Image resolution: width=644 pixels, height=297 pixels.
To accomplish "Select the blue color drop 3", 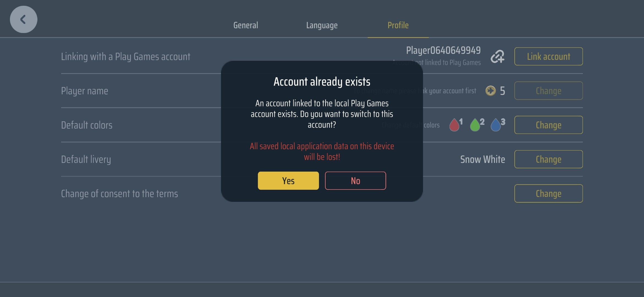I will click(x=496, y=125).
